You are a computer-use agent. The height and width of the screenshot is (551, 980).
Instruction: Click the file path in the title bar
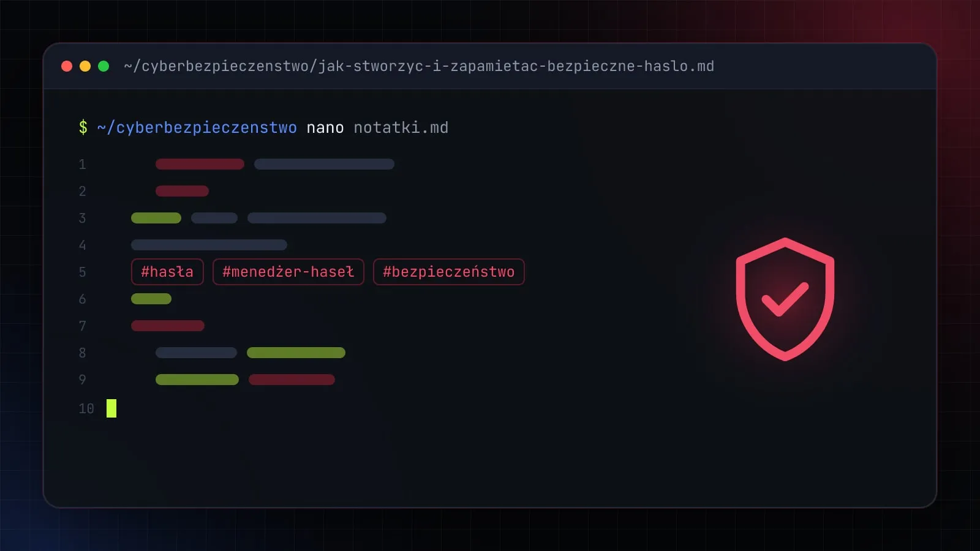(419, 66)
